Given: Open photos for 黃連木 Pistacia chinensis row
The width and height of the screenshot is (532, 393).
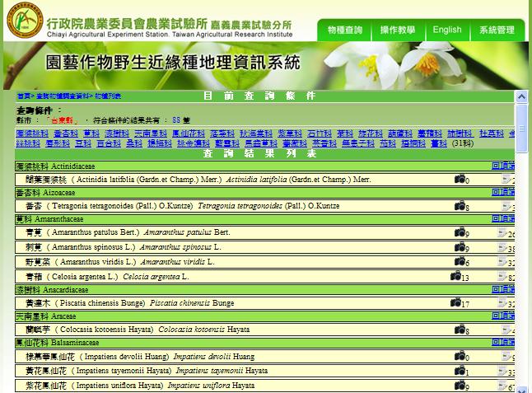Looking at the screenshot, I should [455, 302].
